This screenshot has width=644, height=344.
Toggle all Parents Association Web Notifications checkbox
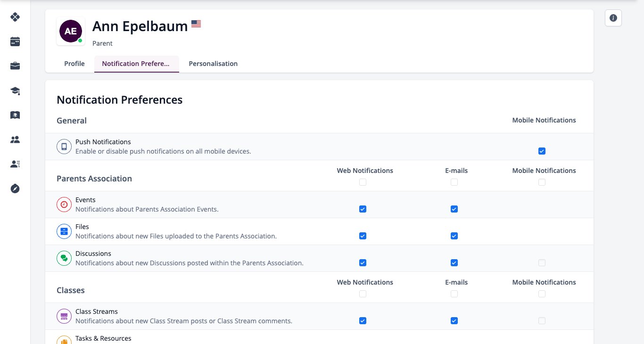pyautogui.click(x=363, y=182)
